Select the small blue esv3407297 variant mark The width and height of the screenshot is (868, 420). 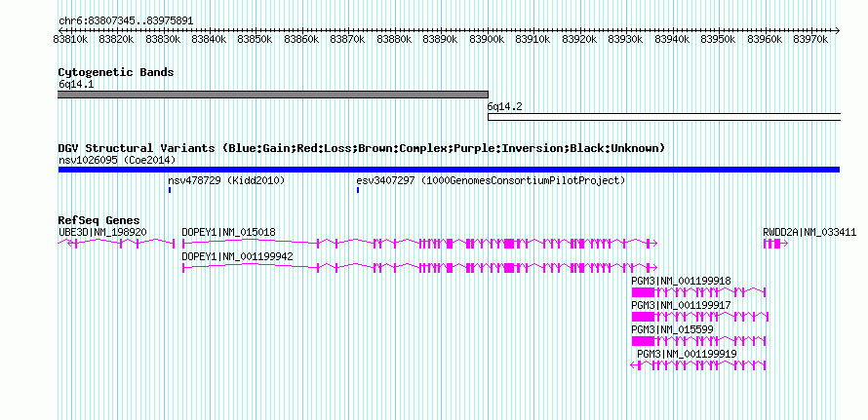click(358, 190)
